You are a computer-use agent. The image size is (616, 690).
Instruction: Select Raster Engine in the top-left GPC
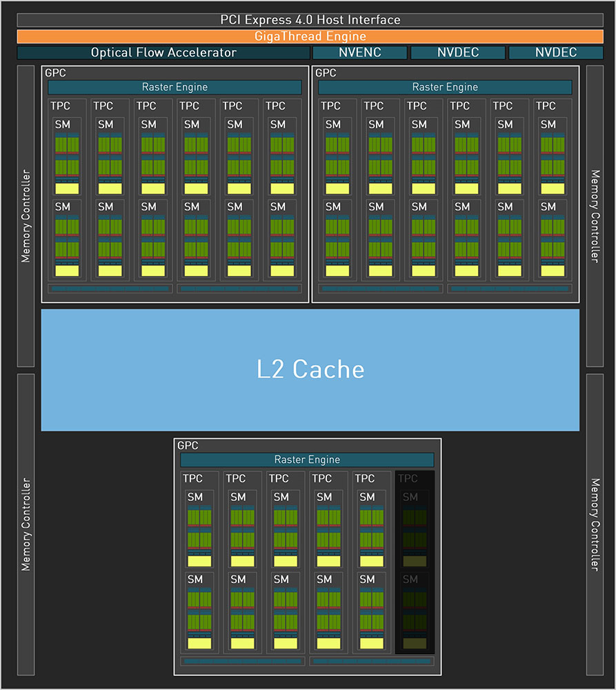[175, 87]
